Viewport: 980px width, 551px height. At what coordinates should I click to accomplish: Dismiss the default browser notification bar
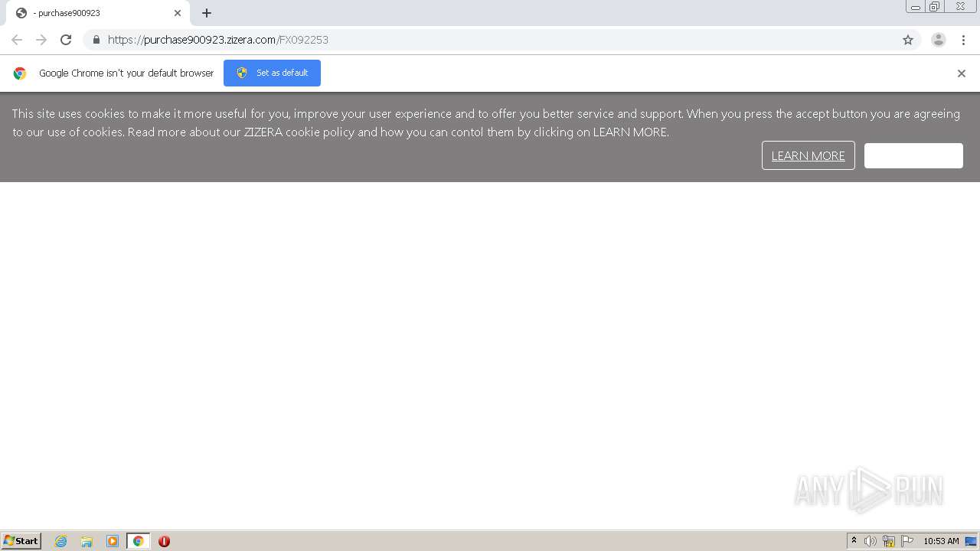pos(962,73)
